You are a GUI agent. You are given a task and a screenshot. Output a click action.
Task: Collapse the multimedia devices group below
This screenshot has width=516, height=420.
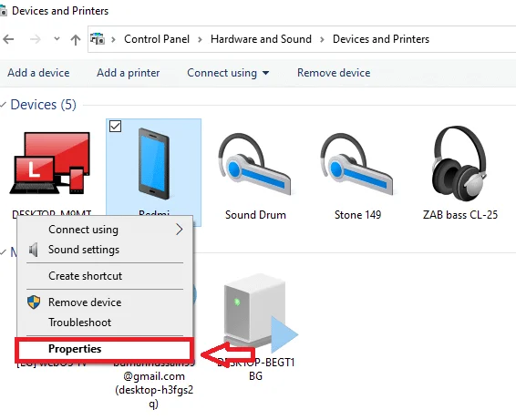[4, 252]
